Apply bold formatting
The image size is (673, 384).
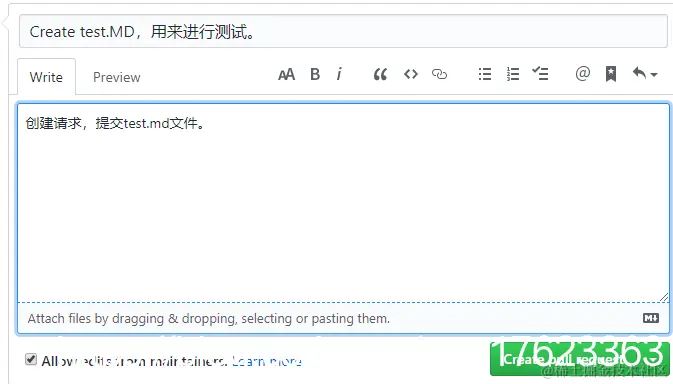click(x=315, y=74)
